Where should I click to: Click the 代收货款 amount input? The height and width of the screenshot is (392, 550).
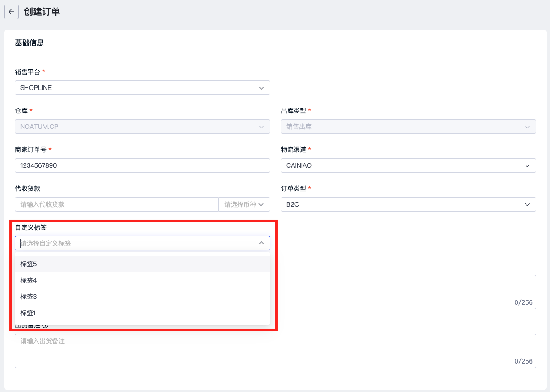(117, 204)
